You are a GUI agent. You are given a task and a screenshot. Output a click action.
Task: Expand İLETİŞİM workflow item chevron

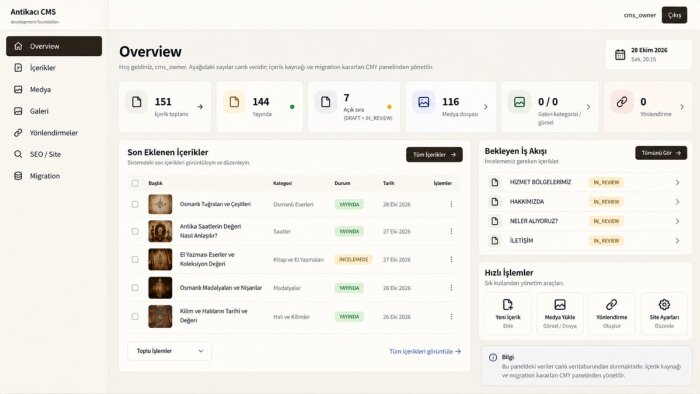coord(677,241)
